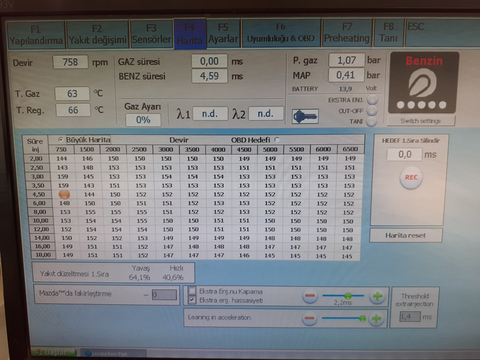Click the Yavaş 64,1% correction value
The image size is (480, 360).
139,277
